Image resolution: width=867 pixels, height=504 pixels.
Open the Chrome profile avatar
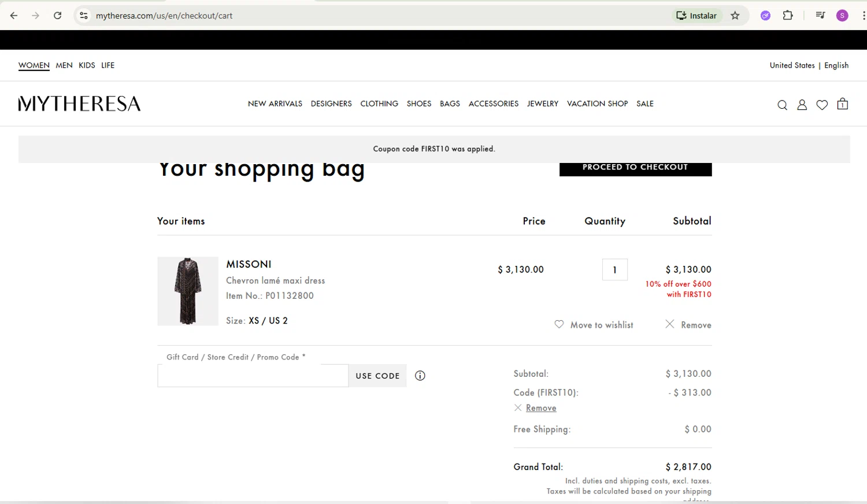(842, 16)
